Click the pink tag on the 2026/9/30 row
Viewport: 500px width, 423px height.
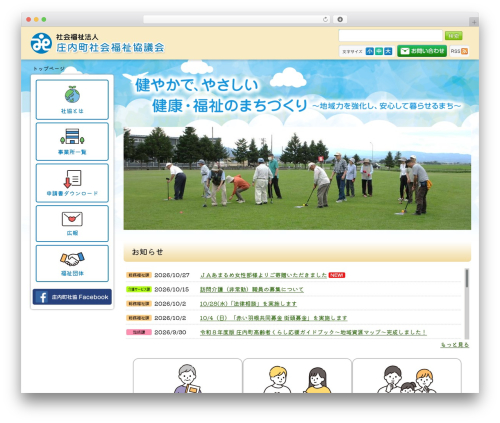(139, 332)
